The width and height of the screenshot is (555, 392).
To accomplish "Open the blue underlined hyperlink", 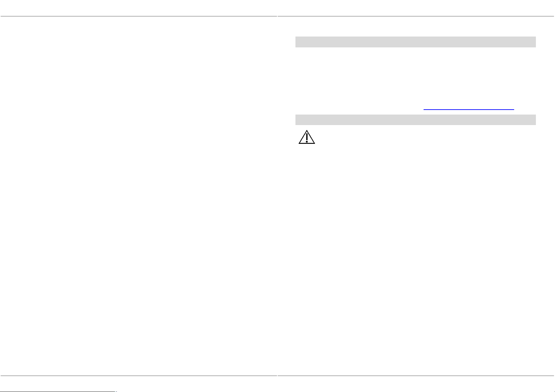I will 469,109.
